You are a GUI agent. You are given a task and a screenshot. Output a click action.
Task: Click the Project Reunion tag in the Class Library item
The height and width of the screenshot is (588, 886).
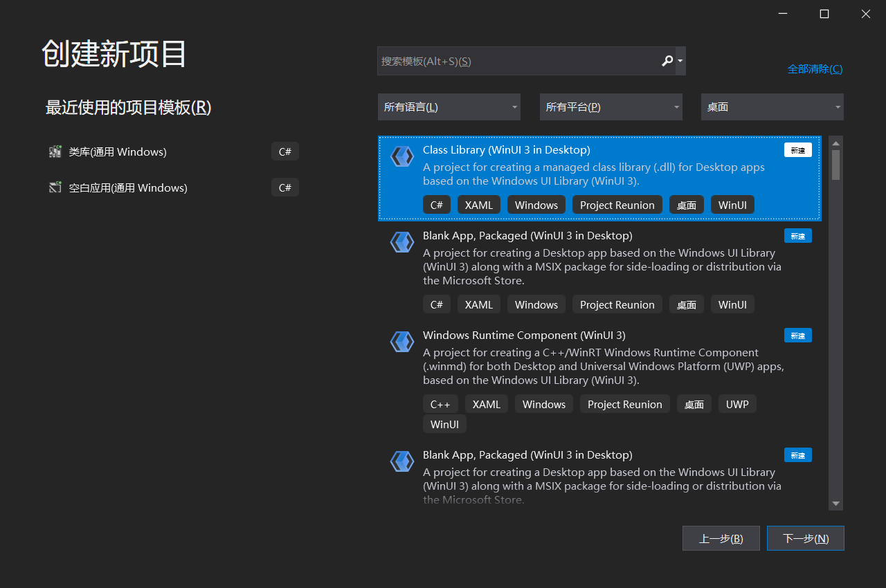tap(617, 205)
